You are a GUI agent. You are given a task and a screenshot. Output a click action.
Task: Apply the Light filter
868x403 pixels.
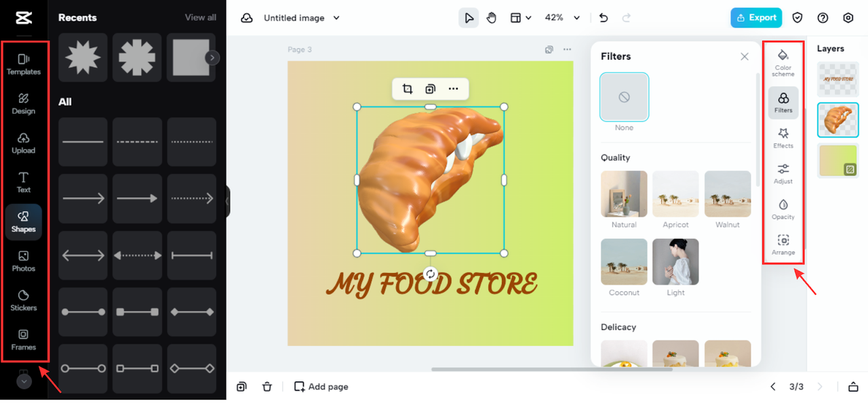[675, 261]
